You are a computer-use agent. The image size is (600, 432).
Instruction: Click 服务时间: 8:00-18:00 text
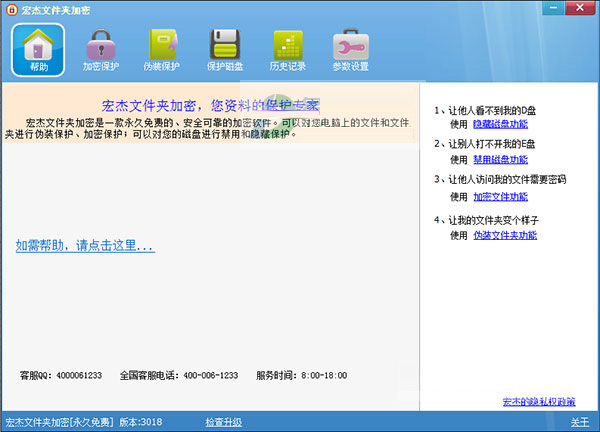[302, 375]
